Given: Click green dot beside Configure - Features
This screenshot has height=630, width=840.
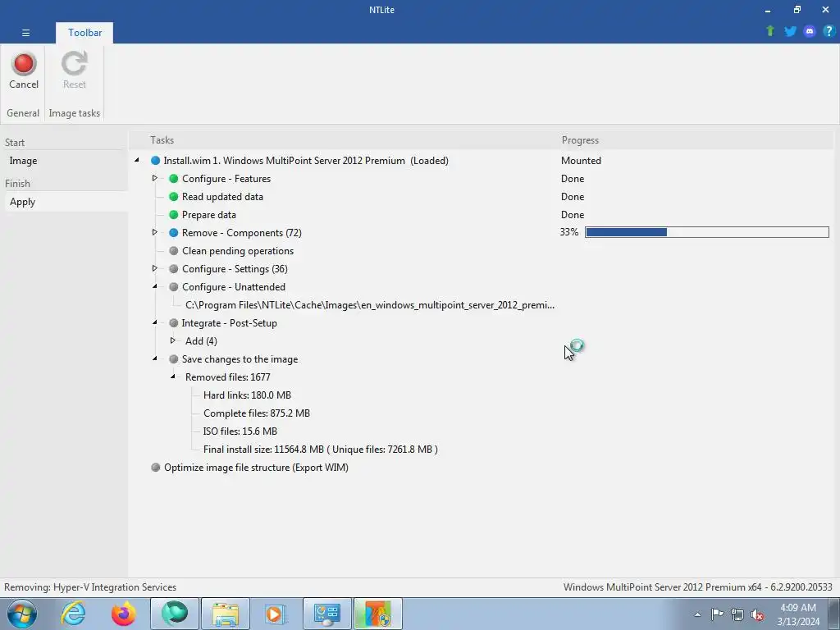Looking at the screenshot, I should click(x=174, y=178).
